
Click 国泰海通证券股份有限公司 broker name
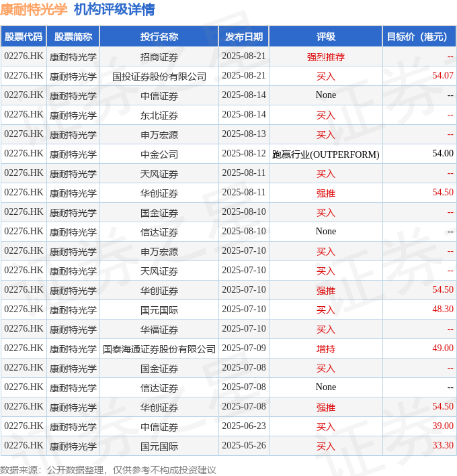(159, 349)
